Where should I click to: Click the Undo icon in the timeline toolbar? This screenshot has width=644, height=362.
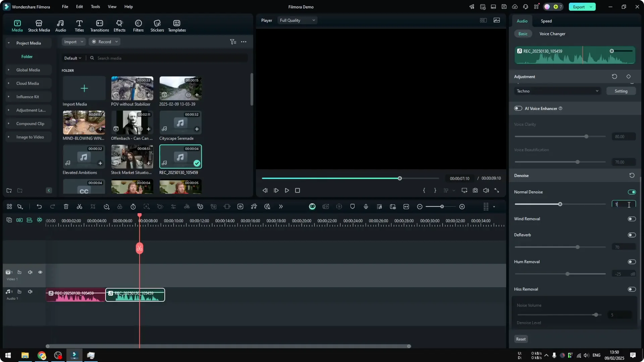tap(39, 206)
